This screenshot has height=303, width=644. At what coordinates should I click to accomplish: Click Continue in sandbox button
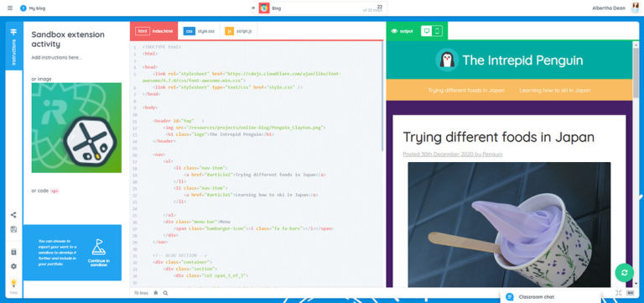point(99,253)
